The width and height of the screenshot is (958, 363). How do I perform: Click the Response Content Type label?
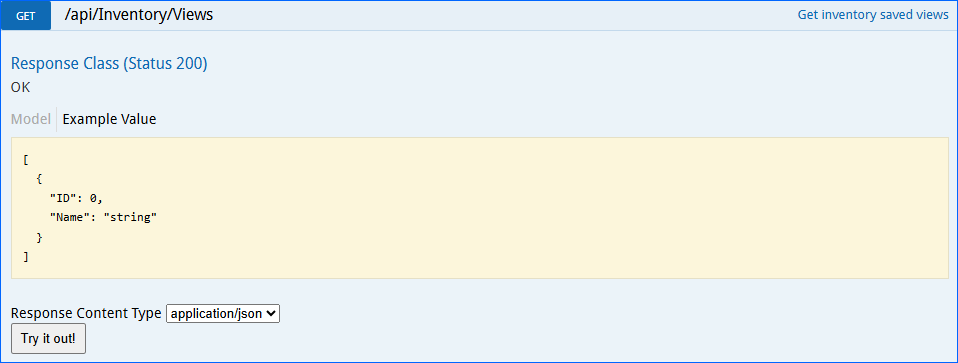click(86, 314)
